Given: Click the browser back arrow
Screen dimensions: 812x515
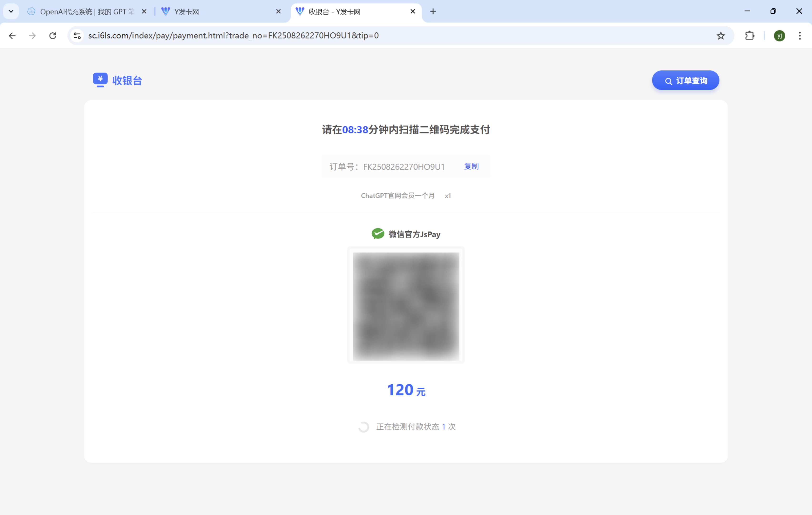Looking at the screenshot, I should [x=12, y=36].
